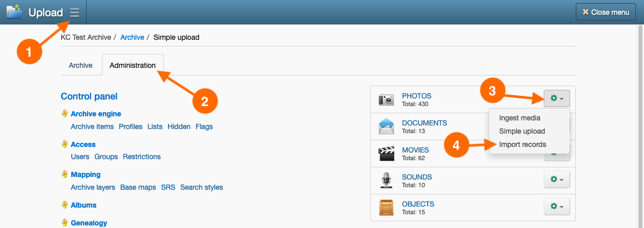
Task: Open the Sounds gear dropdown
Action: click(x=556, y=180)
